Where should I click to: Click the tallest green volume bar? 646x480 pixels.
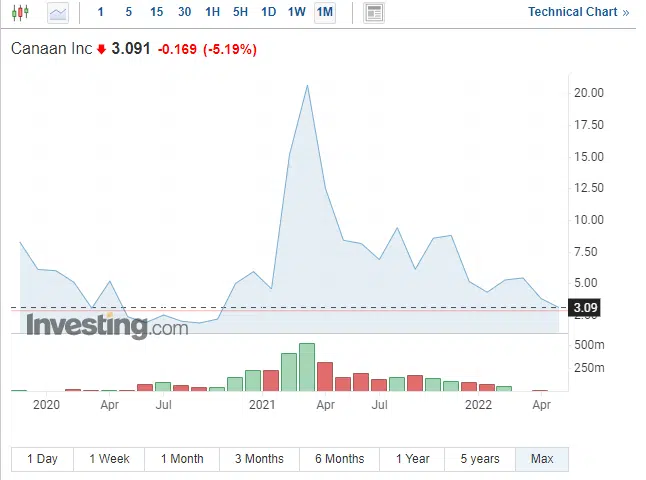[307, 367]
